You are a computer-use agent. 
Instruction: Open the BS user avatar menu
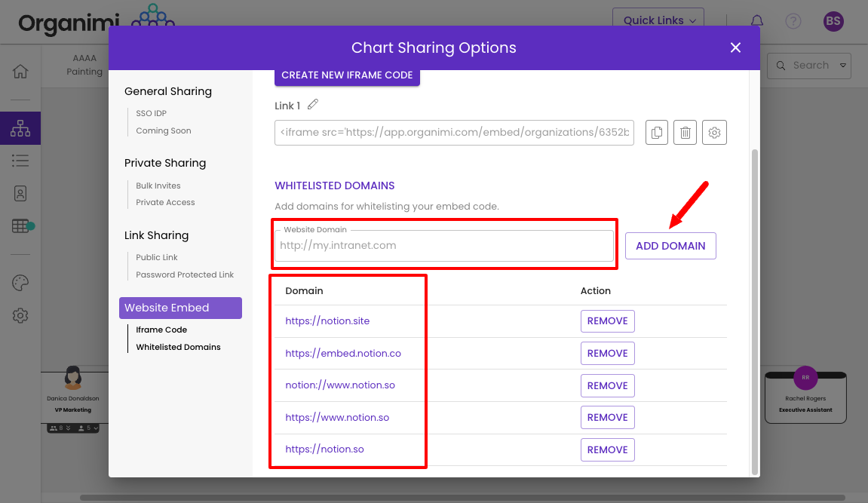tap(833, 21)
